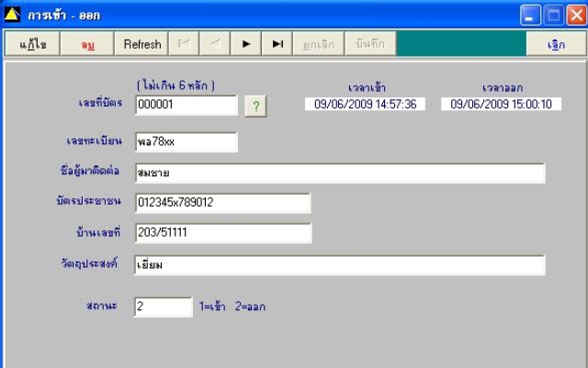Select the purpose field เยี่ยม
588x368 pixels.
(x=340, y=265)
